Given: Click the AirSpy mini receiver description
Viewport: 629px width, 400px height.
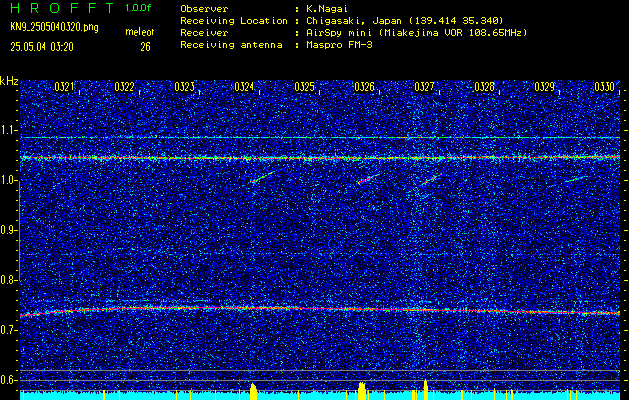Looking at the screenshot, I should [x=417, y=33].
